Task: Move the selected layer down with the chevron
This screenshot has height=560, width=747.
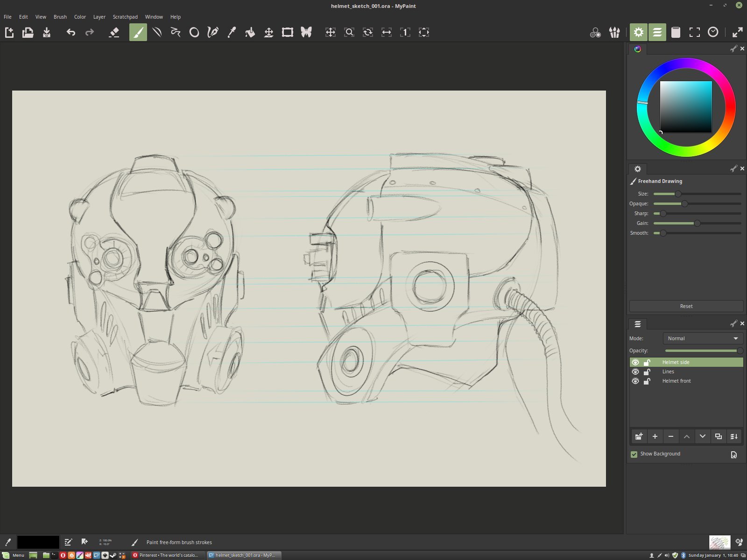Action: (702, 436)
